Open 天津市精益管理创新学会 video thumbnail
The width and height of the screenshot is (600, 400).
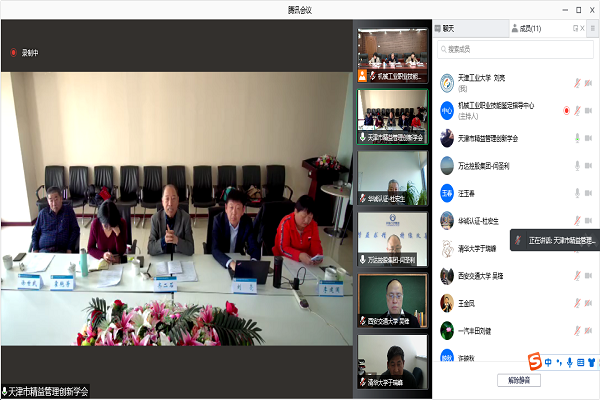pos(392,117)
